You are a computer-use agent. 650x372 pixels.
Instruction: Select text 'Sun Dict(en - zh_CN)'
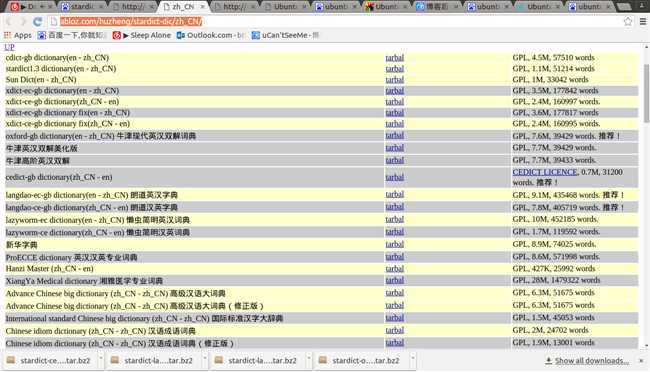pyautogui.click(x=41, y=80)
